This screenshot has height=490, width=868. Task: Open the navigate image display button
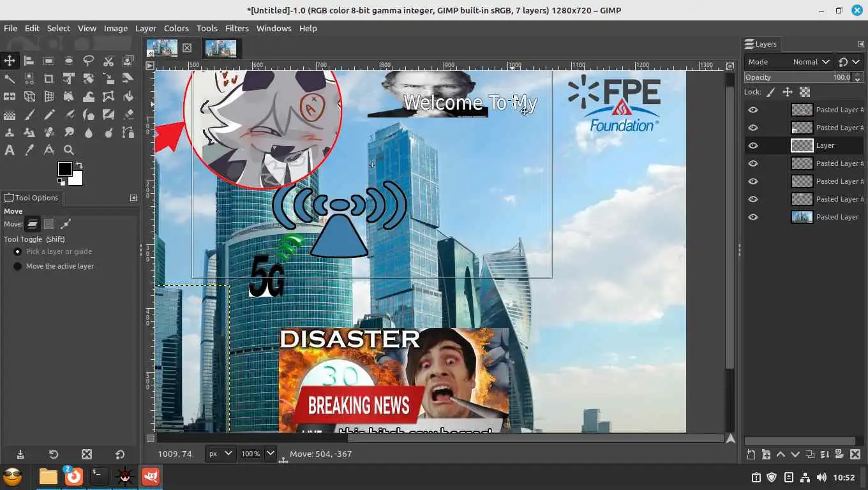[730, 439]
